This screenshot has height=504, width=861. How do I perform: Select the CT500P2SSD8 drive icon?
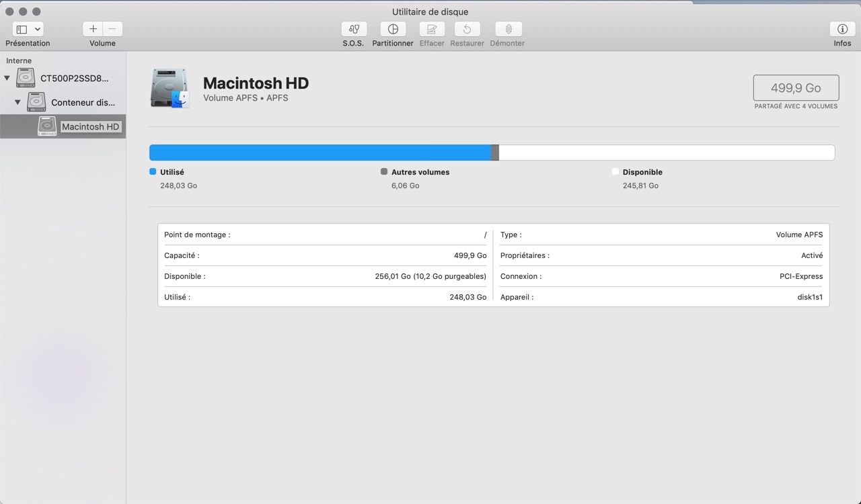26,78
